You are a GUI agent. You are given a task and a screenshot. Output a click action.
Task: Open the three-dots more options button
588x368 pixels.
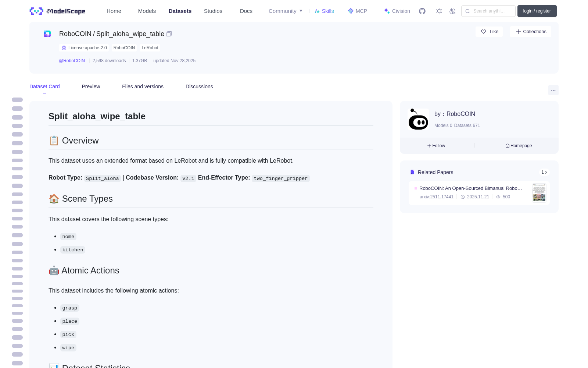pyautogui.click(x=553, y=91)
